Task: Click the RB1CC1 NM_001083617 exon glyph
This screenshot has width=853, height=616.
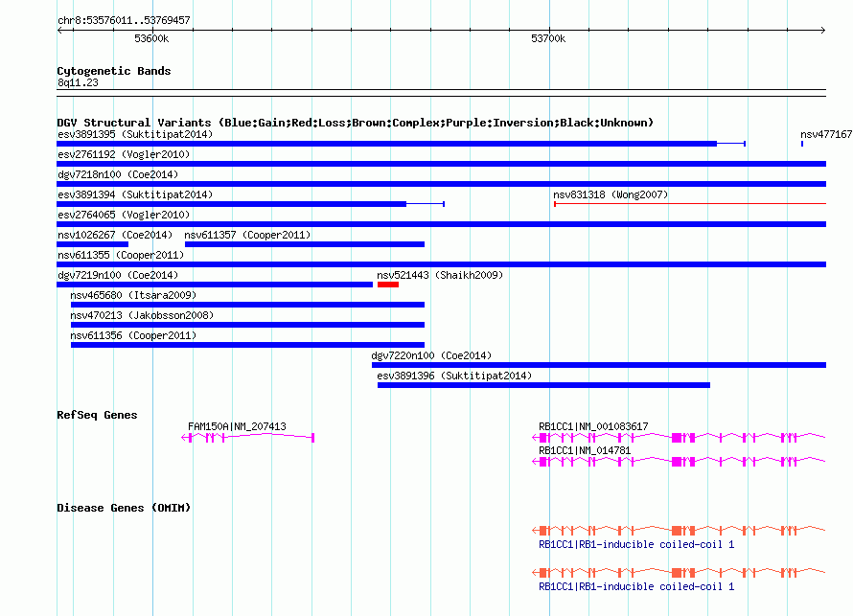Action: coord(679,437)
